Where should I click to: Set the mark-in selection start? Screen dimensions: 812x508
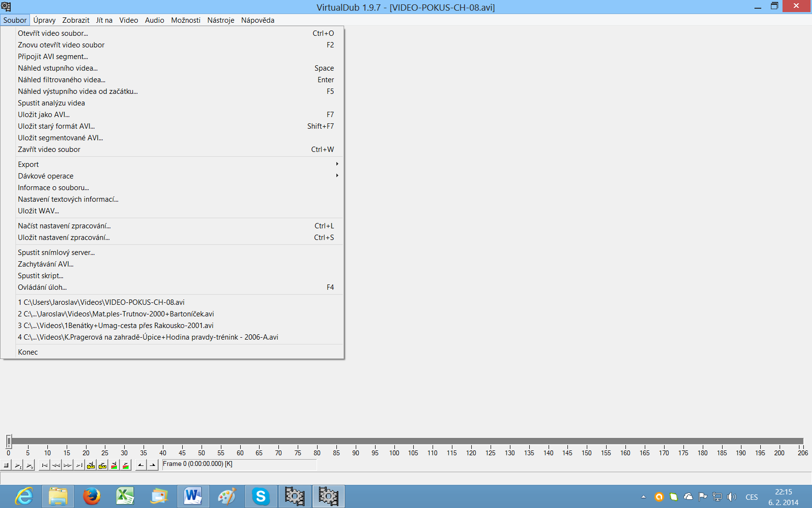(141, 465)
